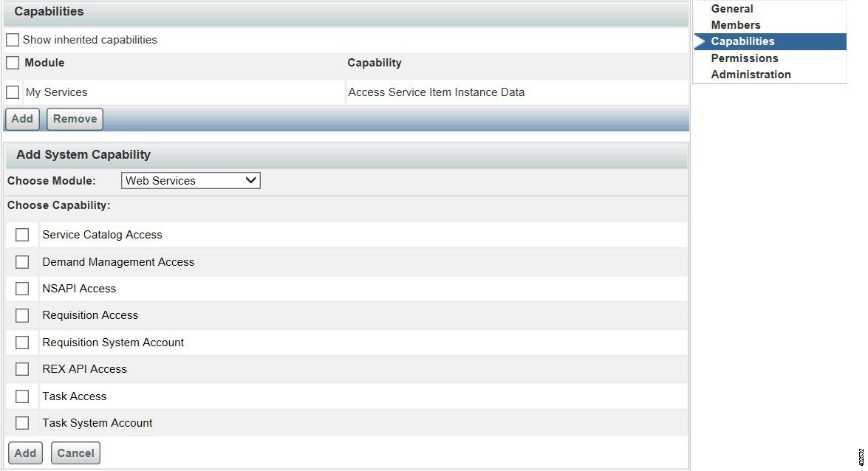
Task: Switch to the General section
Action: tap(732, 8)
